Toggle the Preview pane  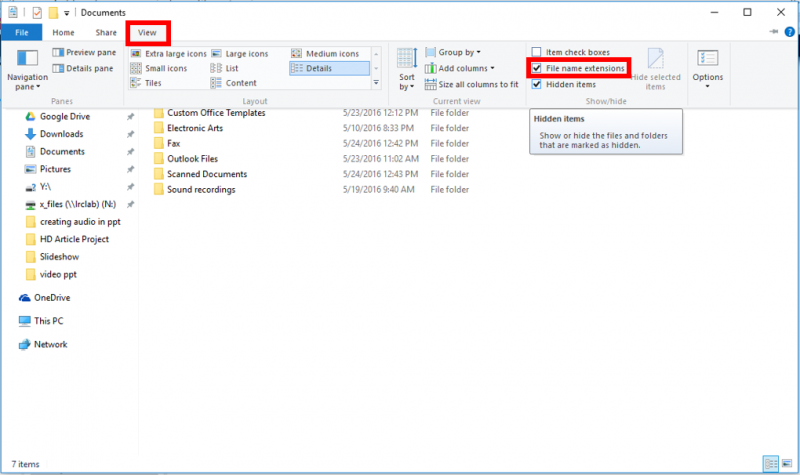87,52
